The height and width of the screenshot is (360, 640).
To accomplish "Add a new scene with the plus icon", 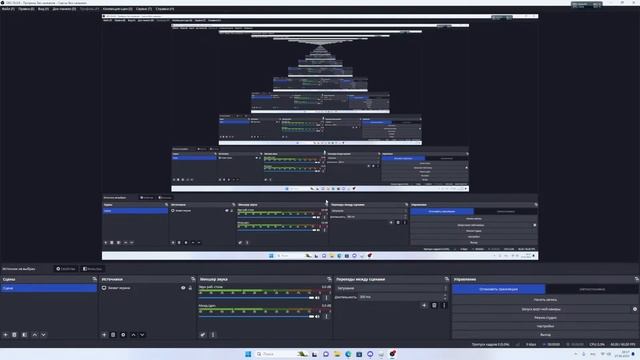I will [6, 335].
